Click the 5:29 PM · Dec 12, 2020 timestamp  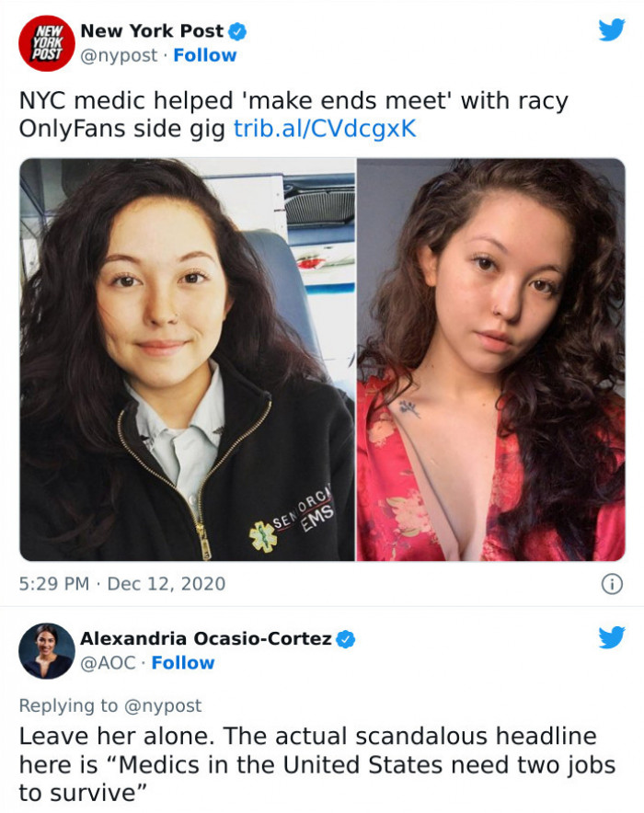122,584
